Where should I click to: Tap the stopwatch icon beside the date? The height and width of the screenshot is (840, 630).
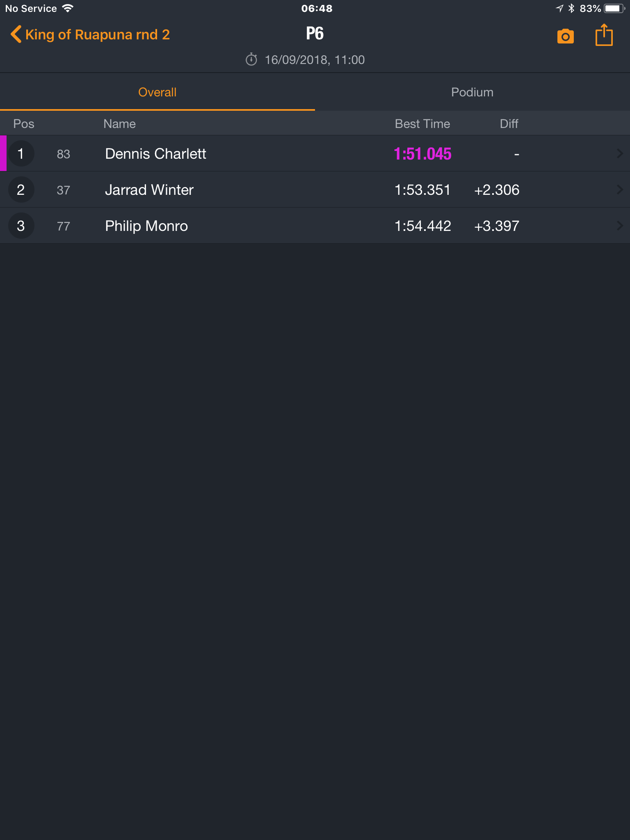coord(251,59)
